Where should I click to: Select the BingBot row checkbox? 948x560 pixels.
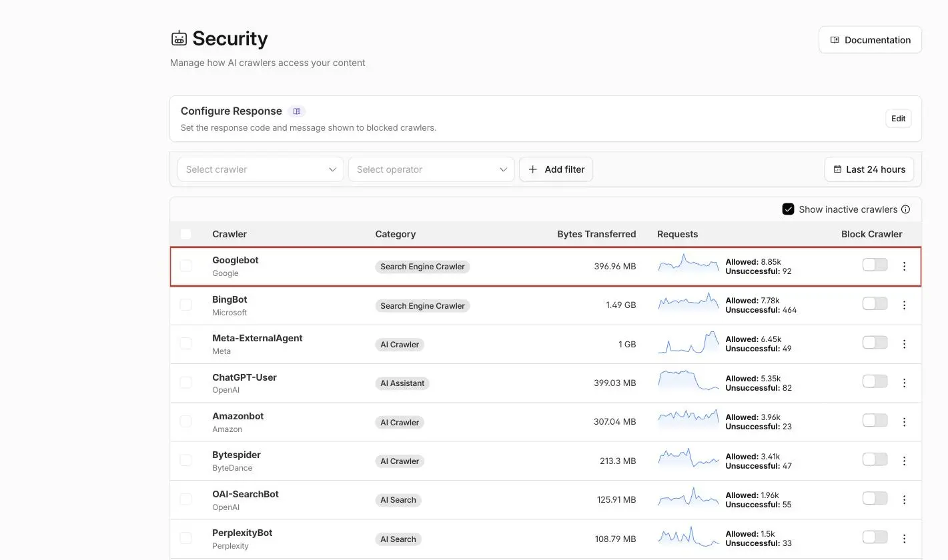pos(185,305)
